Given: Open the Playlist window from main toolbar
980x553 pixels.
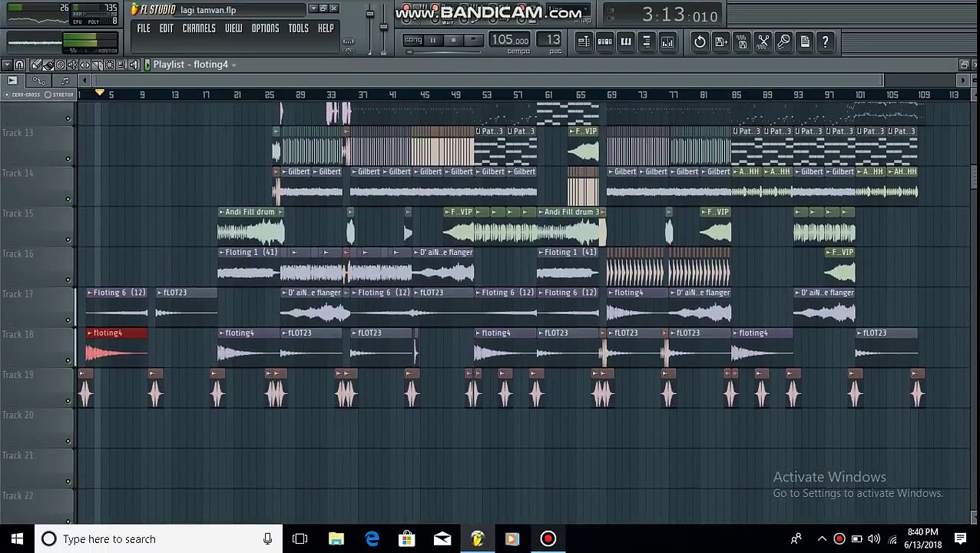Looking at the screenshot, I should click(585, 41).
